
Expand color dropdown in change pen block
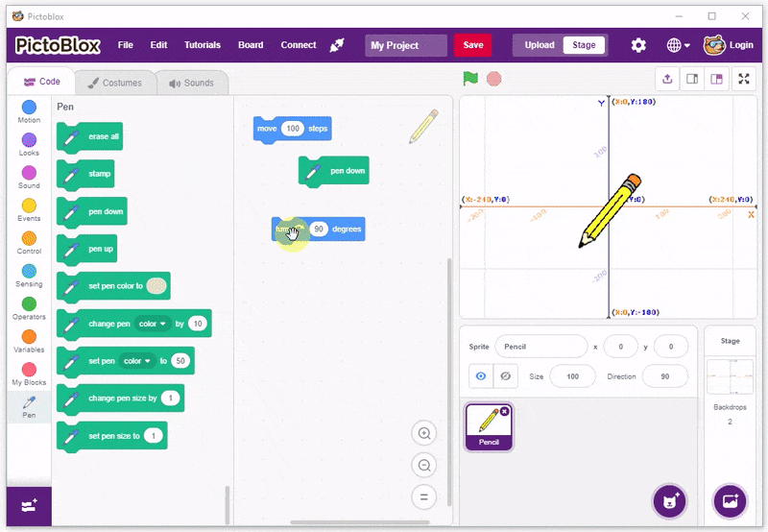153,324
